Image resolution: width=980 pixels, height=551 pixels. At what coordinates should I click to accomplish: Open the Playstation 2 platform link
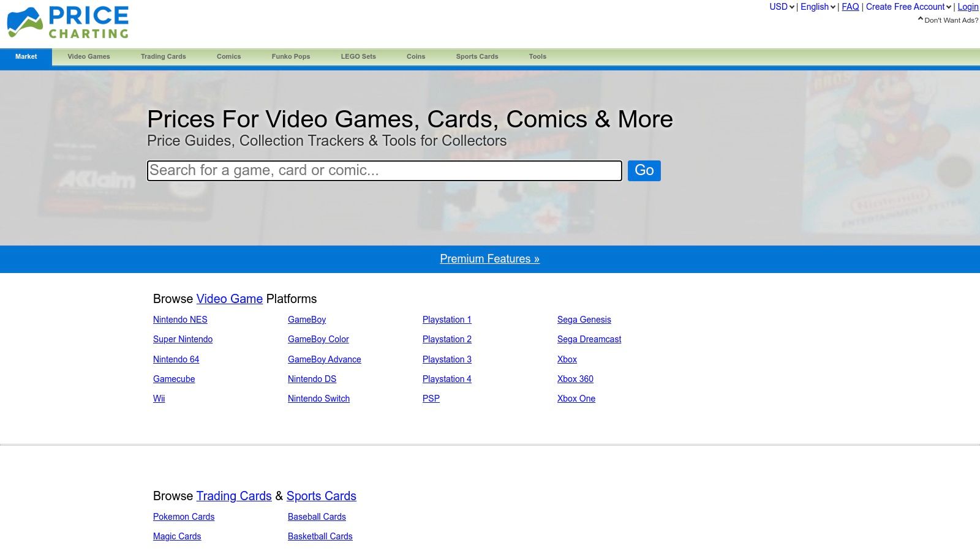447,339
